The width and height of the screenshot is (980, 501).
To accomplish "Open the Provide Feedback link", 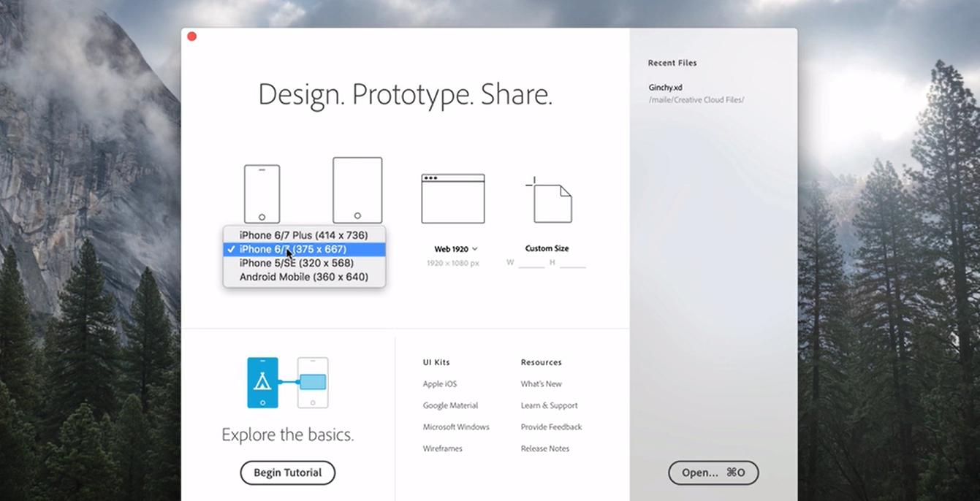I will tap(551, 427).
